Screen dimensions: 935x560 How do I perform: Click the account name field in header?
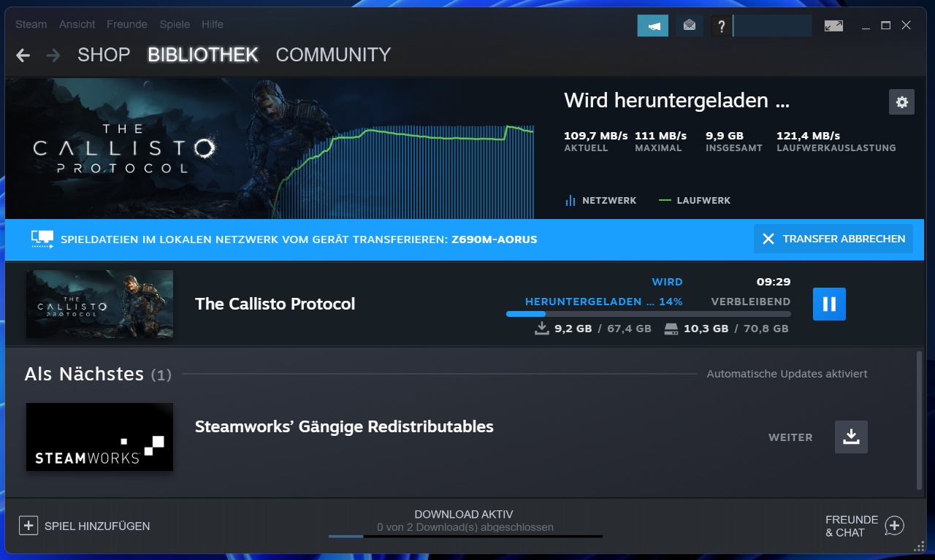772,26
